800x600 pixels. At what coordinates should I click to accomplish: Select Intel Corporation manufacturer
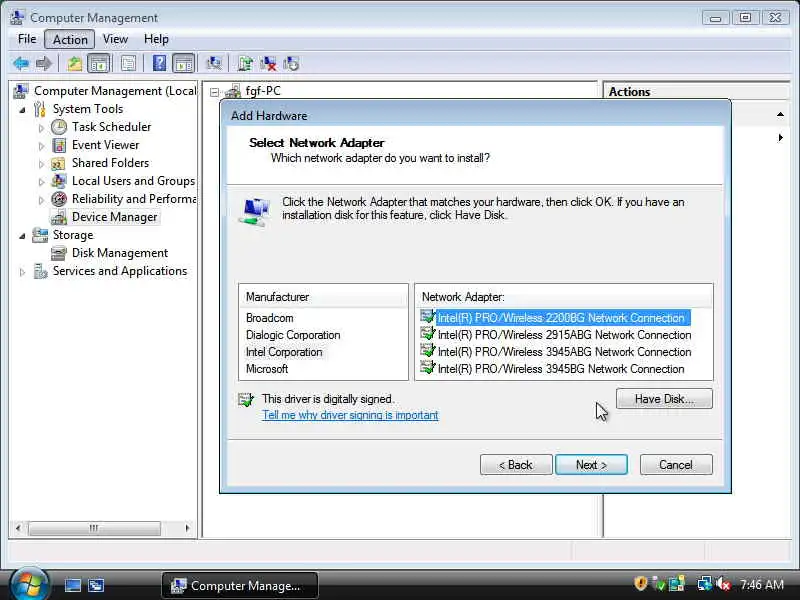coord(284,352)
